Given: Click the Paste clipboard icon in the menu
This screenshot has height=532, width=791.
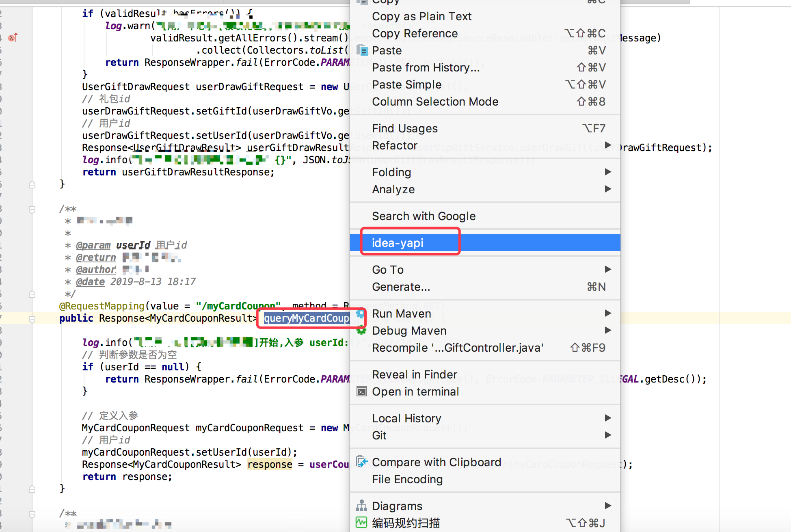Looking at the screenshot, I should click(x=361, y=50).
